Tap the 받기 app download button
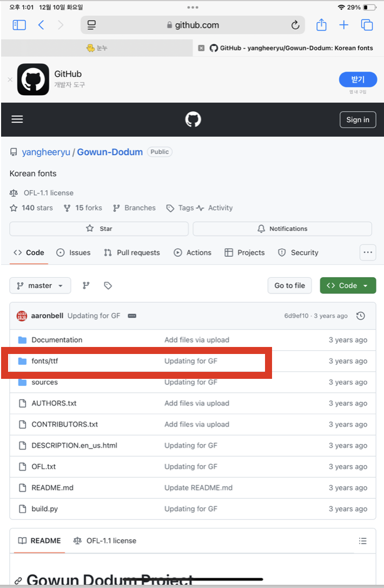 coord(358,79)
